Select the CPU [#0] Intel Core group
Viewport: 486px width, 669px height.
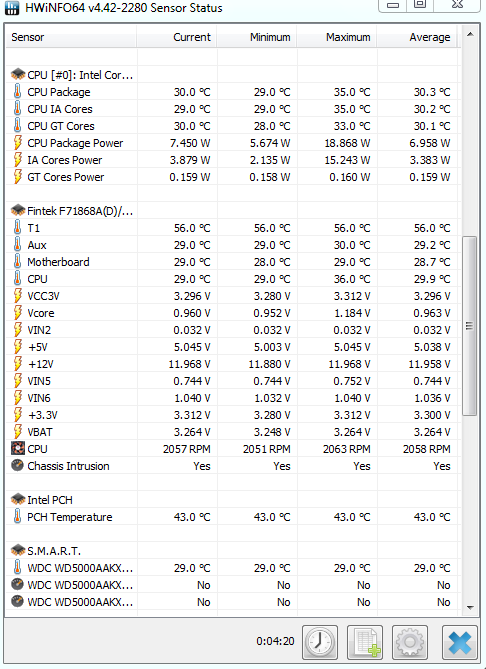tap(71, 75)
